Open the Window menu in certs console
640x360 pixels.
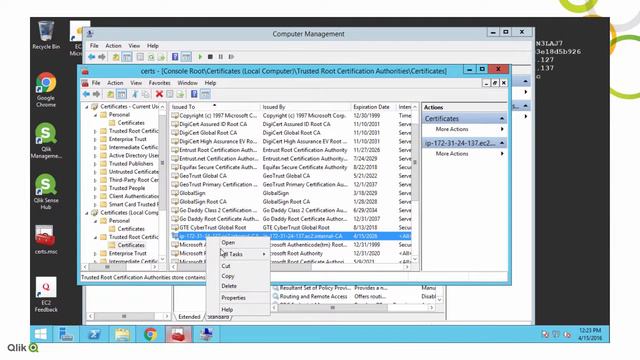[187, 83]
